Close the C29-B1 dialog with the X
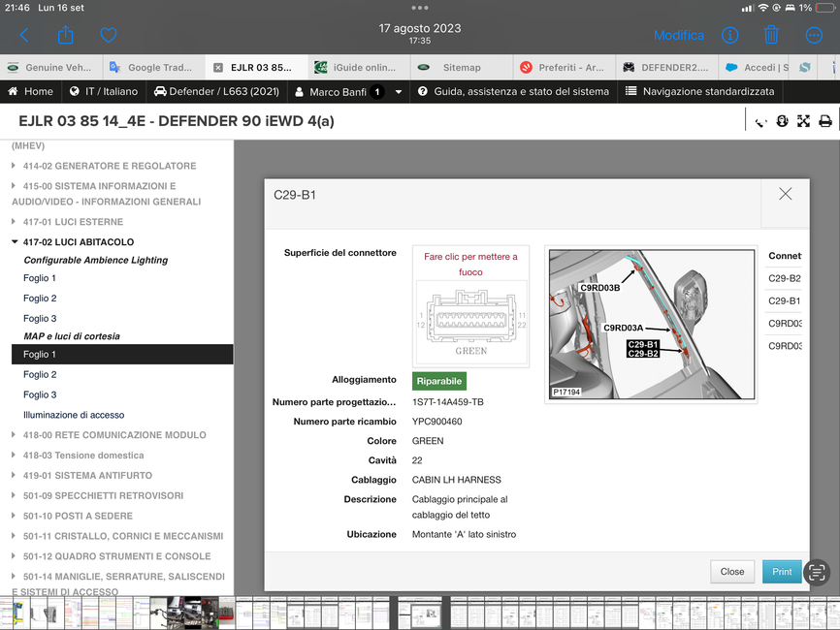Viewport: 840px width, 630px height. pyautogui.click(x=786, y=194)
